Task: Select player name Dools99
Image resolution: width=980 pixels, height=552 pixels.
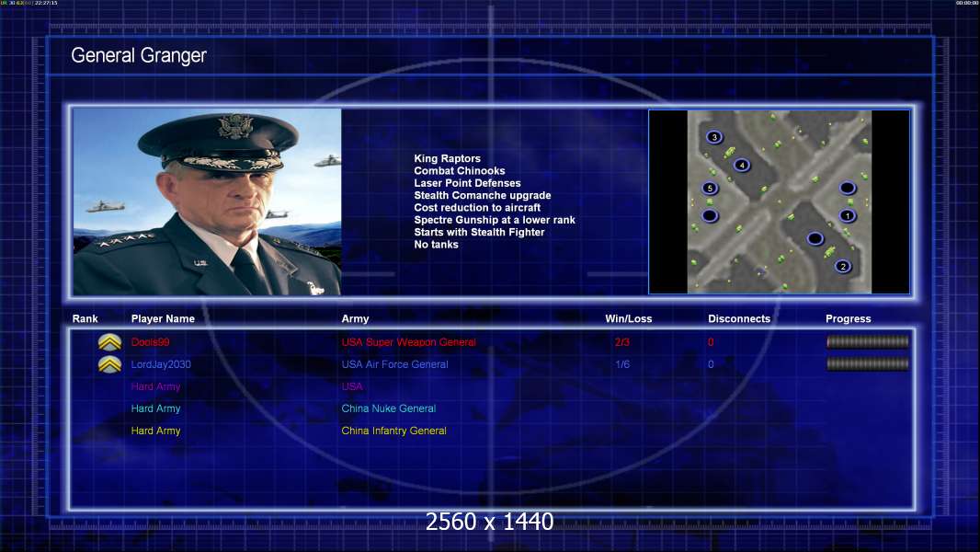Action: click(150, 342)
